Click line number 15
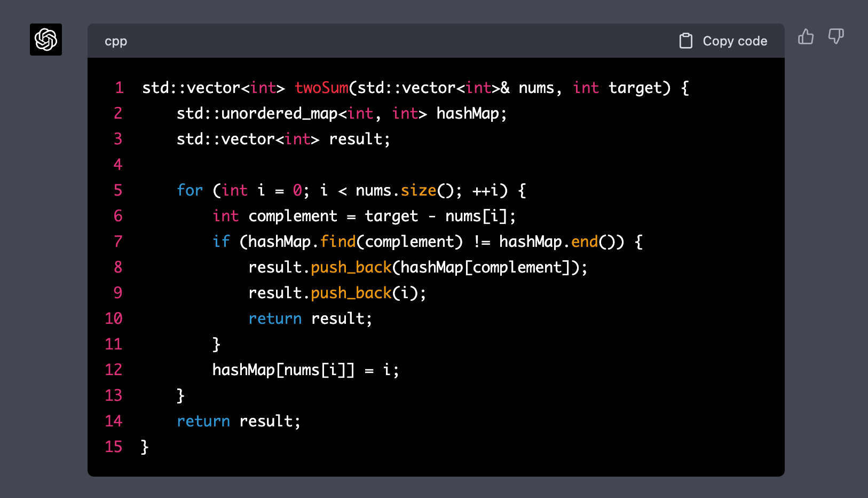868x498 pixels. (x=113, y=447)
